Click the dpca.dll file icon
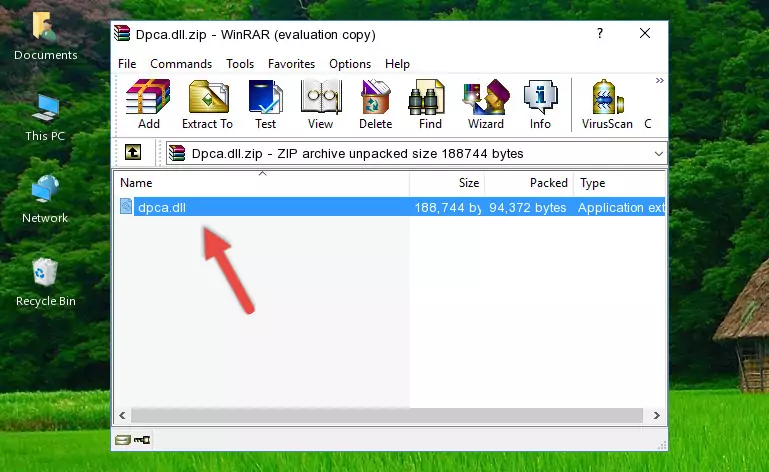Screen dimensions: 769x472 (x=126, y=207)
